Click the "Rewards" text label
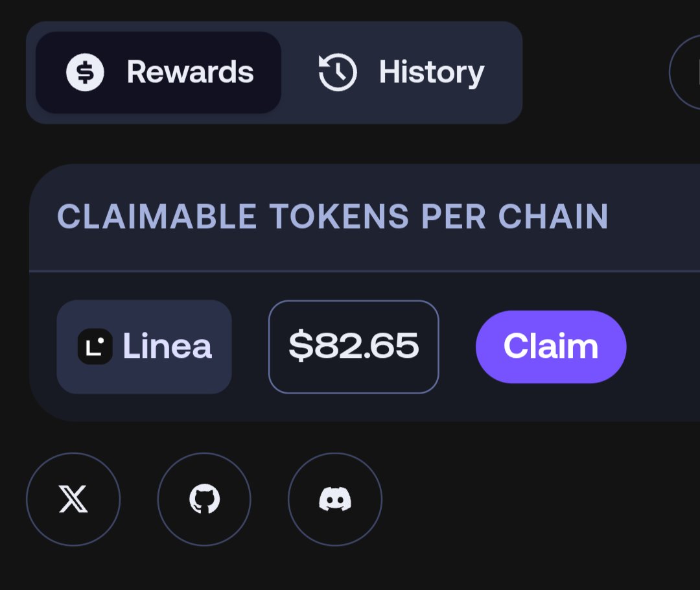 click(190, 72)
